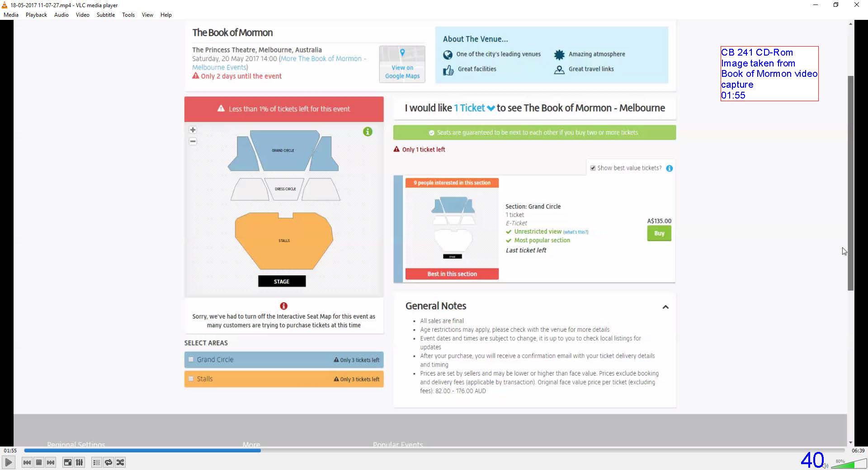The height and width of the screenshot is (470, 868).
Task: Click the red info icon under seat map
Action: 283,306
